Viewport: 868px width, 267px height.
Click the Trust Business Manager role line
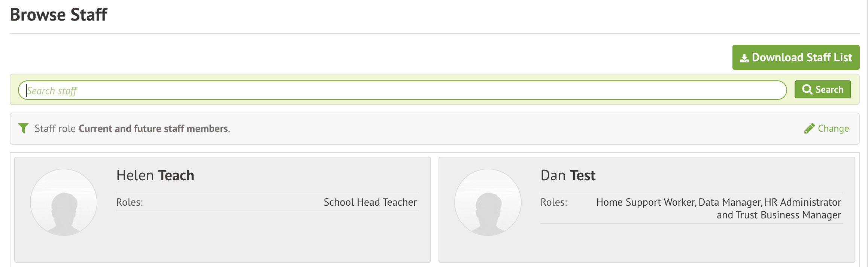tap(779, 215)
